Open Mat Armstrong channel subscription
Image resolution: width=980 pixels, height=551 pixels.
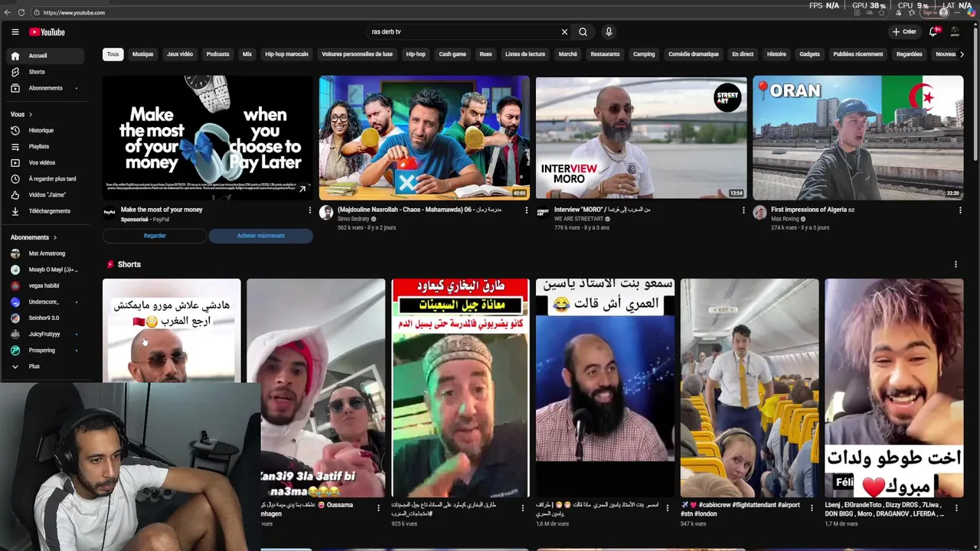point(46,253)
